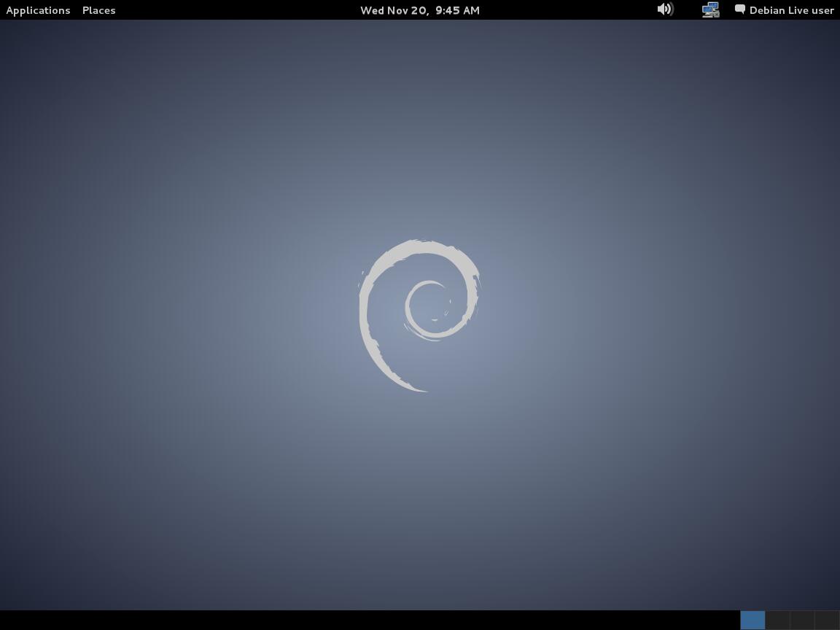Click the chat bubble status icon
Image resolution: width=840 pixels, height=630 pixels.
(739, 9)
